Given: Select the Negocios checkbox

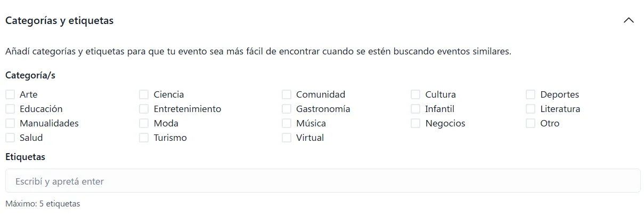Looking at the screenshot, I should click(x=415, y=123).
